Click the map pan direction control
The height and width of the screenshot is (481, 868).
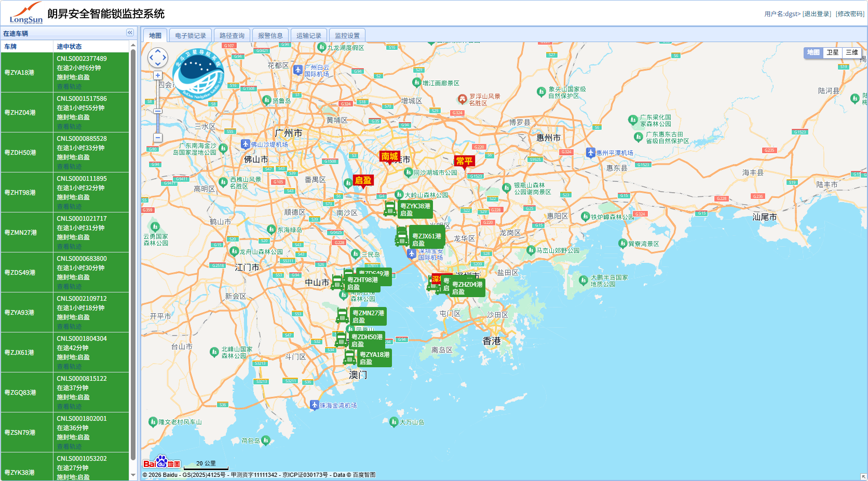tap(158, 57)
